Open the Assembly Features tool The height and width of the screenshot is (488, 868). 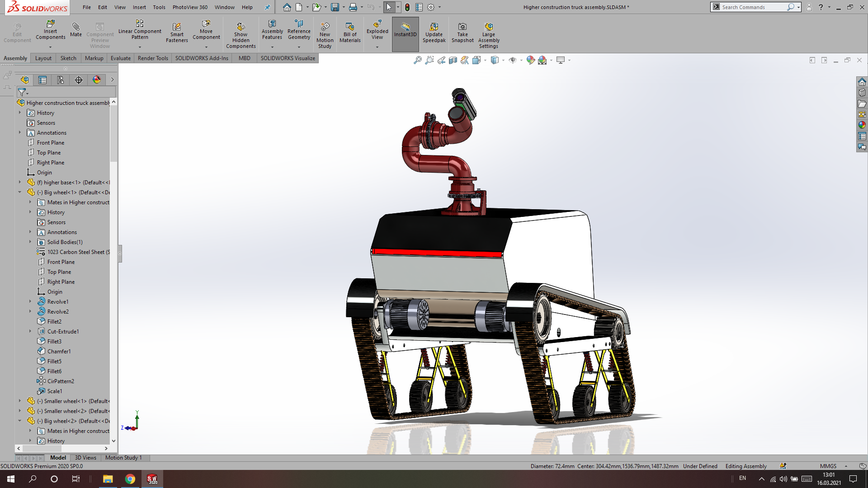pyautogui.click(x=272, y=30)
